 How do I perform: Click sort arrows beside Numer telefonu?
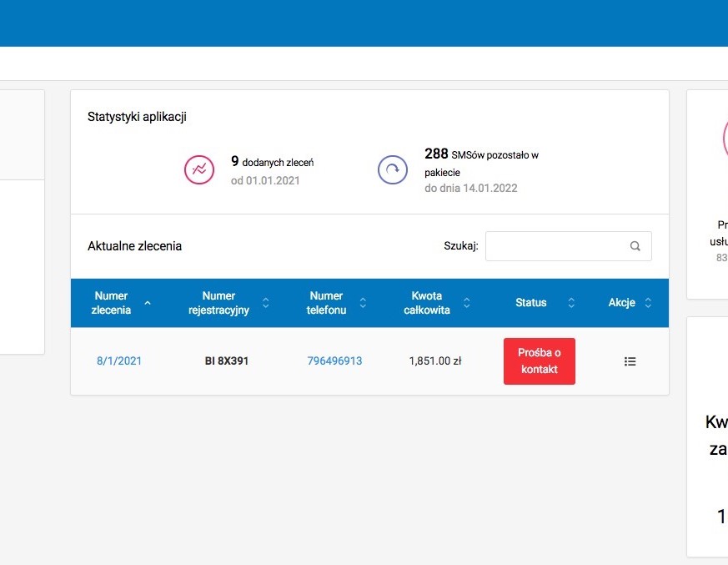point(363,303)
